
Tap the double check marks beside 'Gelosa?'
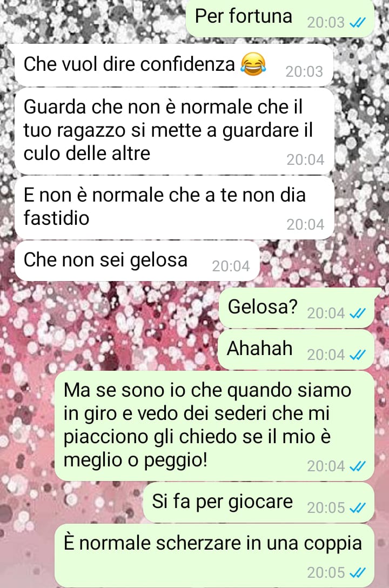(357, 313)
